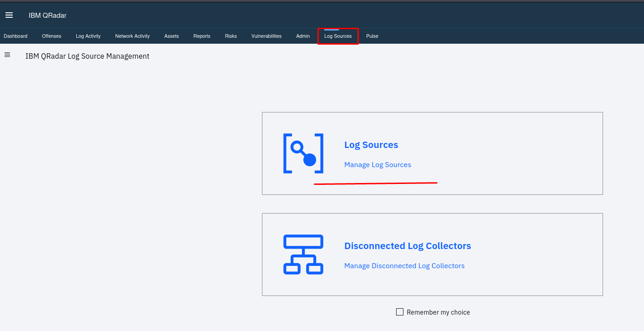The image size is (644, 331).
Task: Select the Log Sources tab
Action: point(338,36)
